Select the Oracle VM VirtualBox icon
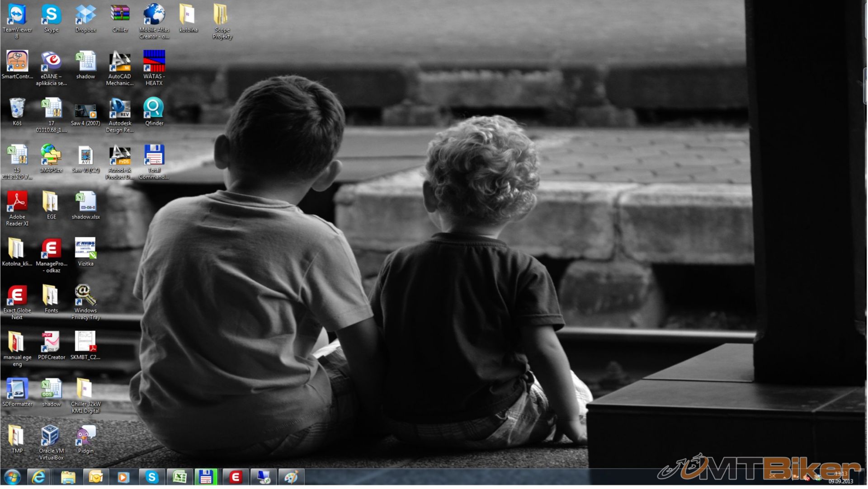 point(51,436)
